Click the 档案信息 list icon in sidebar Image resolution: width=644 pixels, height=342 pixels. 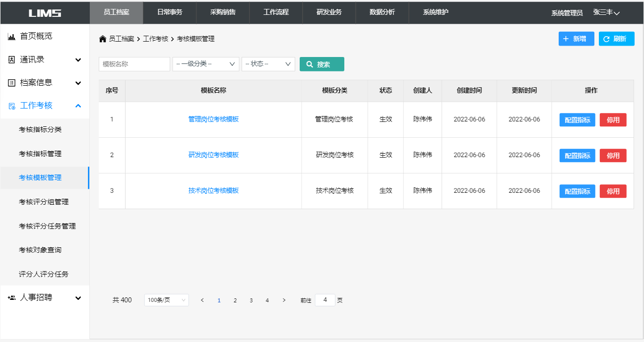pos(12,83)
